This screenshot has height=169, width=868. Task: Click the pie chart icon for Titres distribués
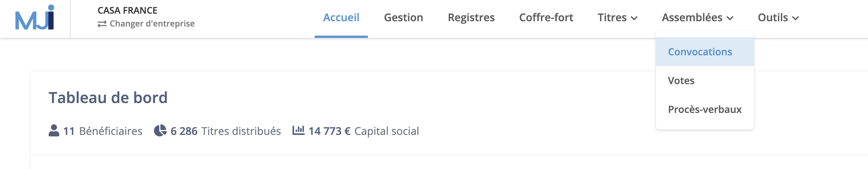pyautogui.click(x=160, y=131)
